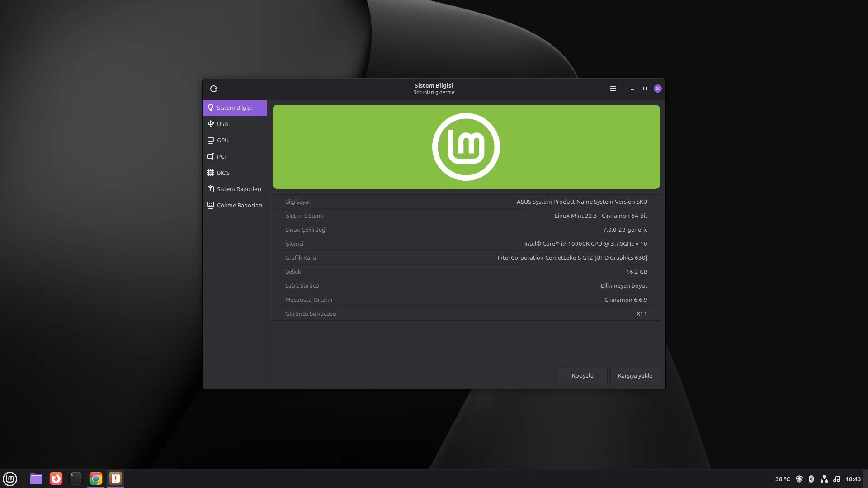The width and height of the screenshot is (868, 488).
Task: Minimize the Sistem Bilgisi window
Action: tap(632, 89)
